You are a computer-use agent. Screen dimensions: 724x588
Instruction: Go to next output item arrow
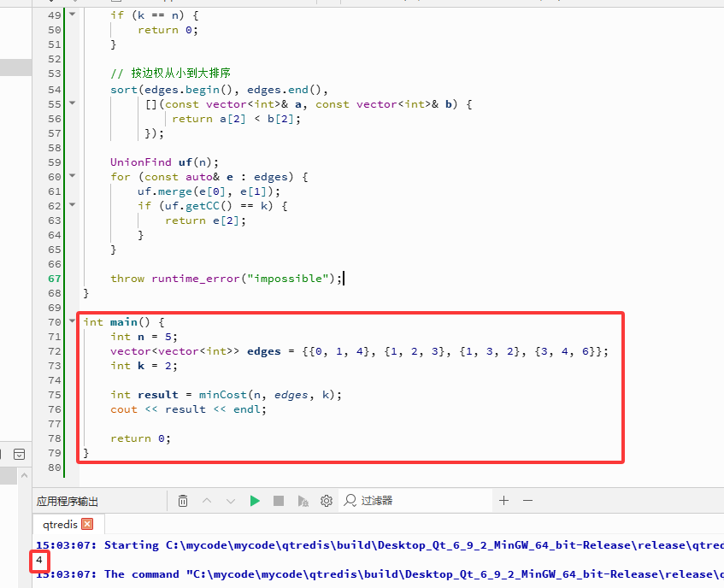(231, 501)
